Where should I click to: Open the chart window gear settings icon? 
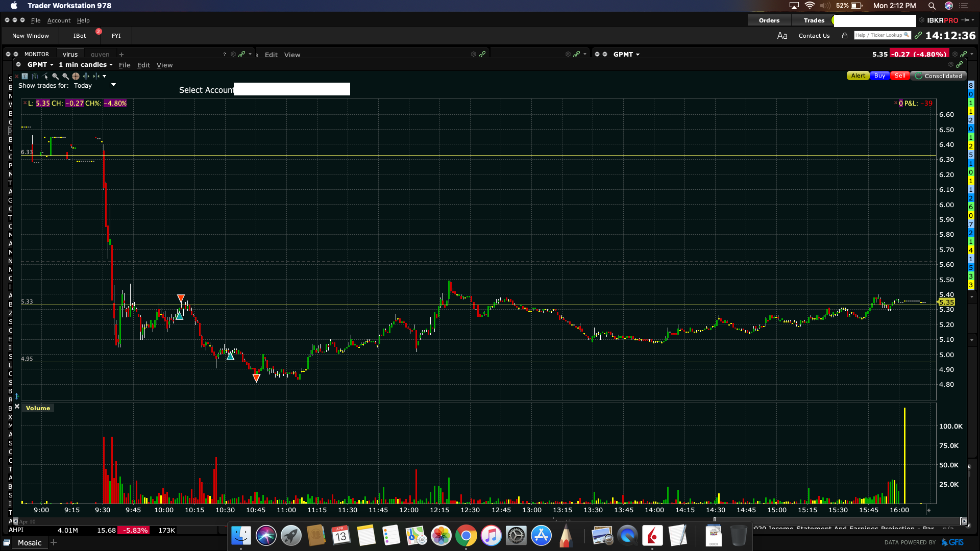[950, 65]
